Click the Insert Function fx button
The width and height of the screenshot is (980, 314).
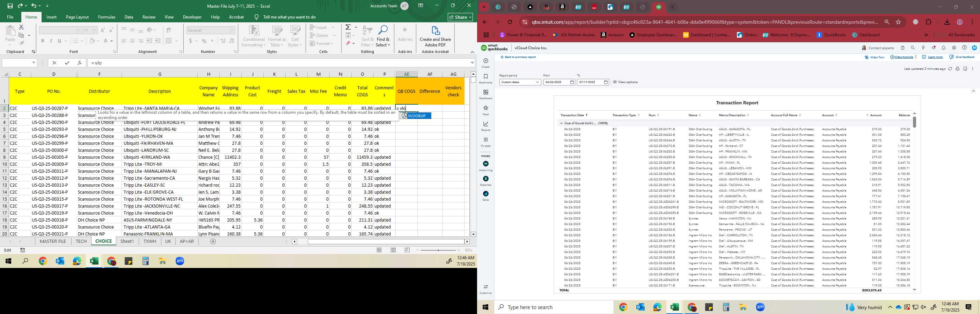tap(80, 63)
